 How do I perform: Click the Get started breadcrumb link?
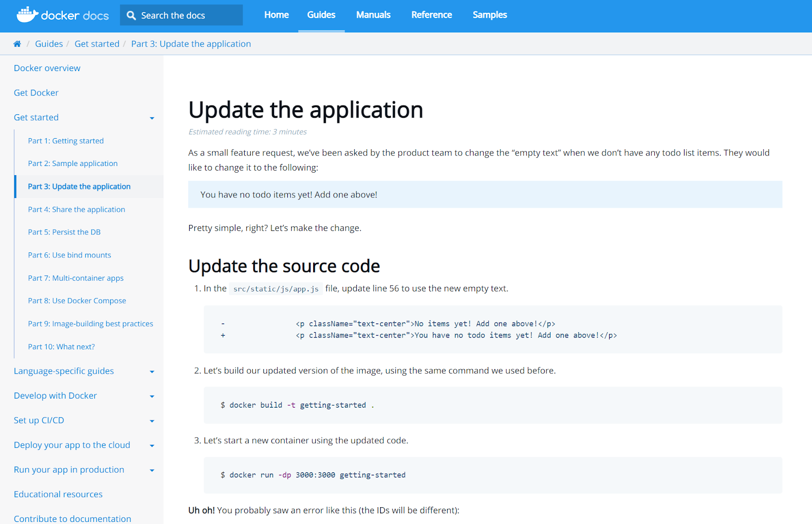tap(97, 44)
